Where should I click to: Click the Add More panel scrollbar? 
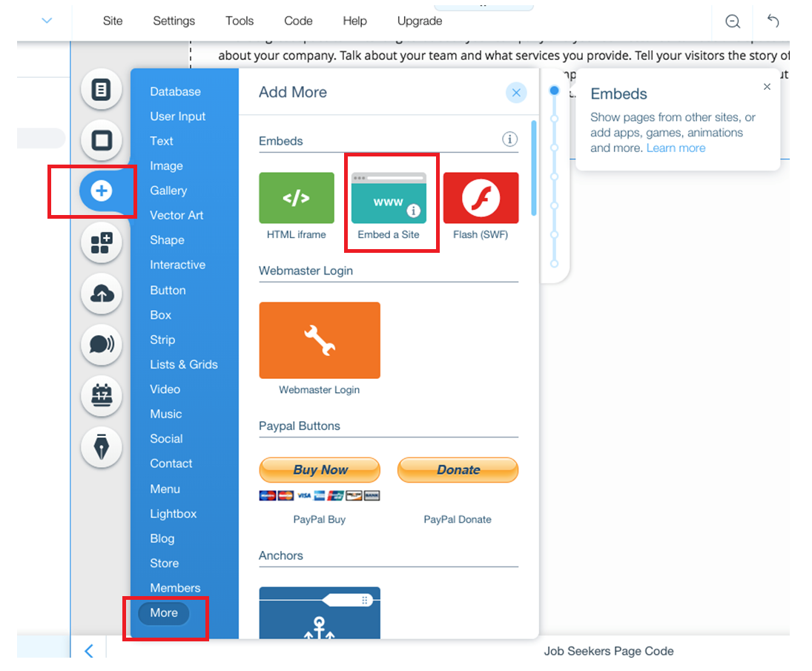tap(533, 168)
